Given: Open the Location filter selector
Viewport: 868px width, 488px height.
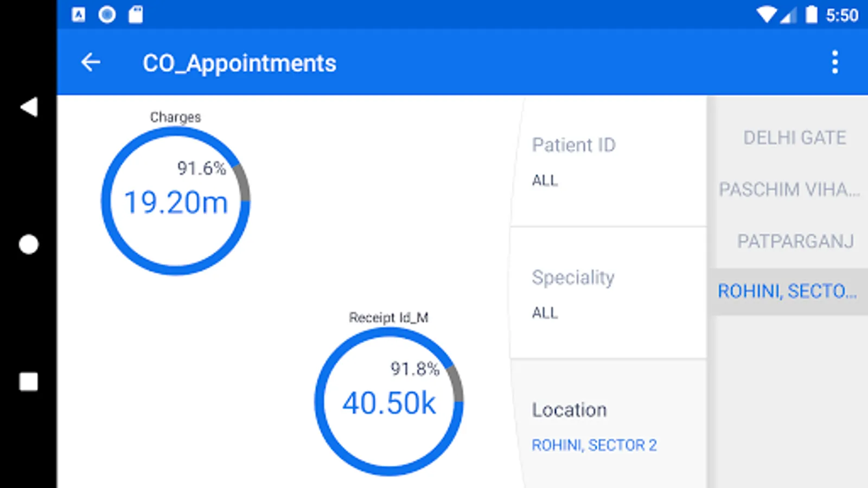Looking at the screenshot, I should [x=608, y=426].
